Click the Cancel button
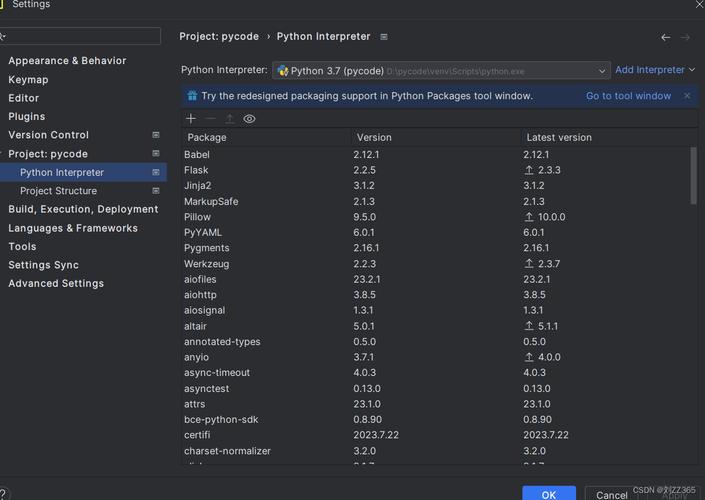 611,494
